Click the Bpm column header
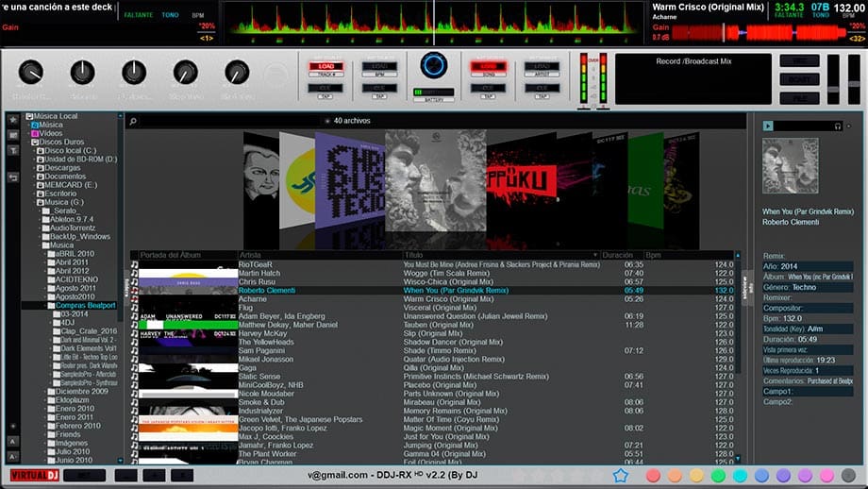The width and height of the screenshot is (868, 489). (689, 255)
